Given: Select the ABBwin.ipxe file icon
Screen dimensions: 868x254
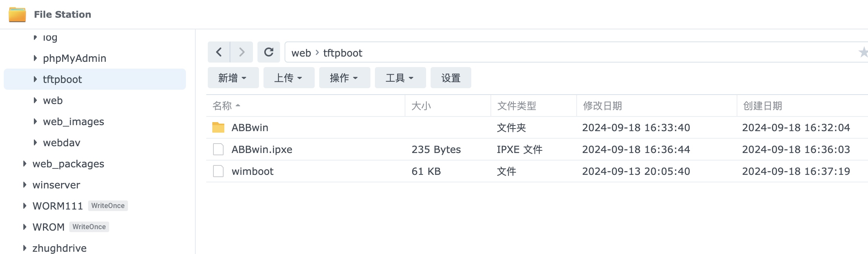Looking at the screenshot, I should click(218, 149).
